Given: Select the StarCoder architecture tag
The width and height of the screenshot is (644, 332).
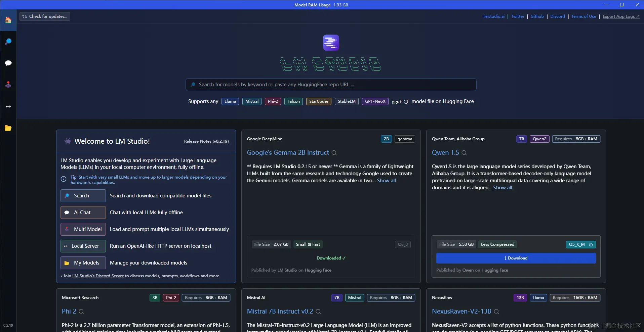Looking at the screenshot, I should [x=319, y=101].
